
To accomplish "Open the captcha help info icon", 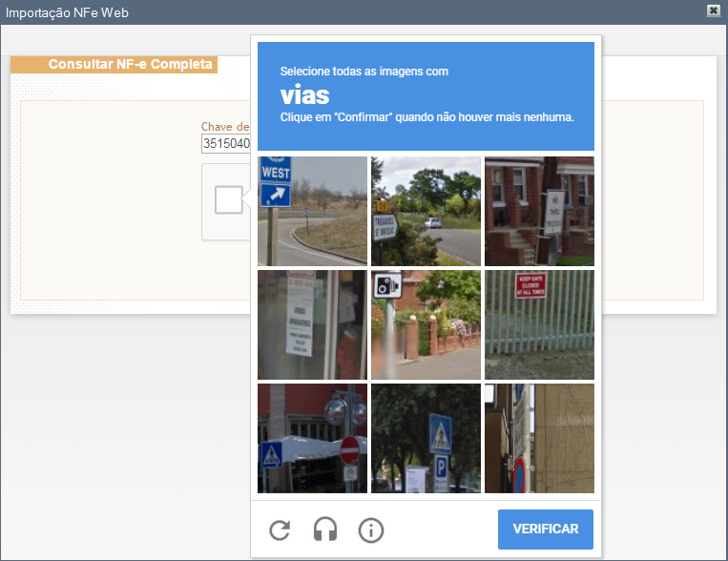I will tap(371, 530).
